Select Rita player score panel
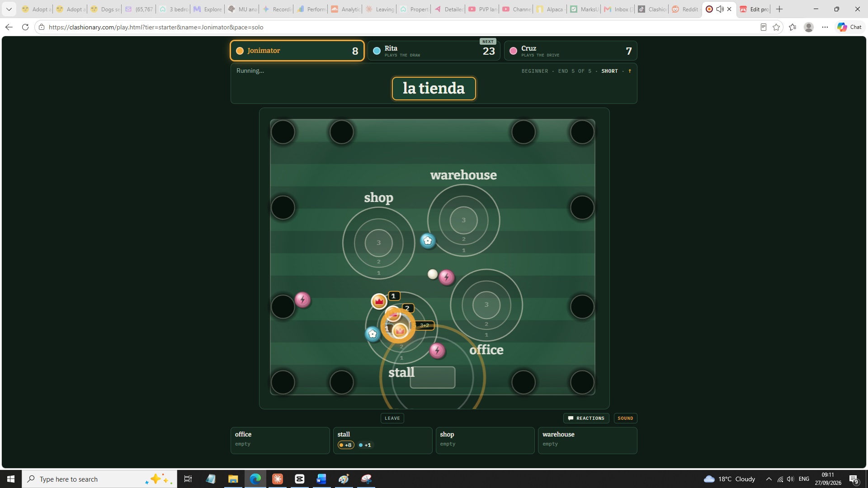The width and height of the screenshot is (868, 488). (434, 51)
